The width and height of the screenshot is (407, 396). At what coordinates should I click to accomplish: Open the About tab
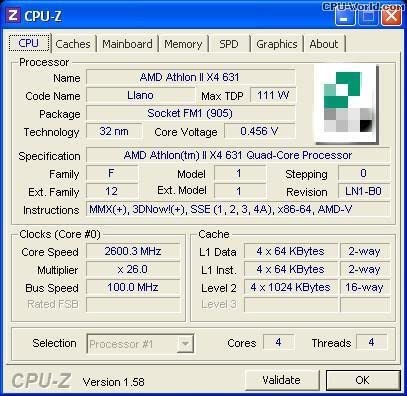coord(324,44)
